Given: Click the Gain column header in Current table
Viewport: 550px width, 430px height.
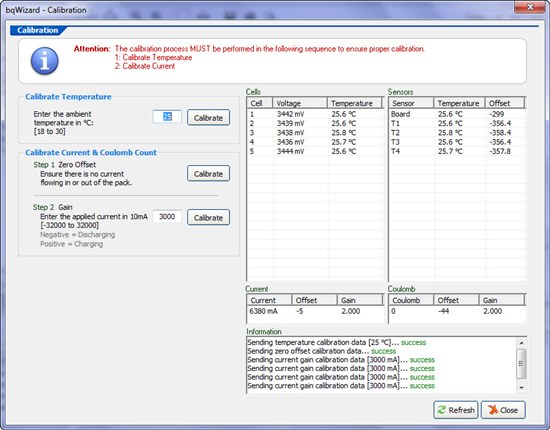Looking at the screenshot, I should click(x=360, y=300).
